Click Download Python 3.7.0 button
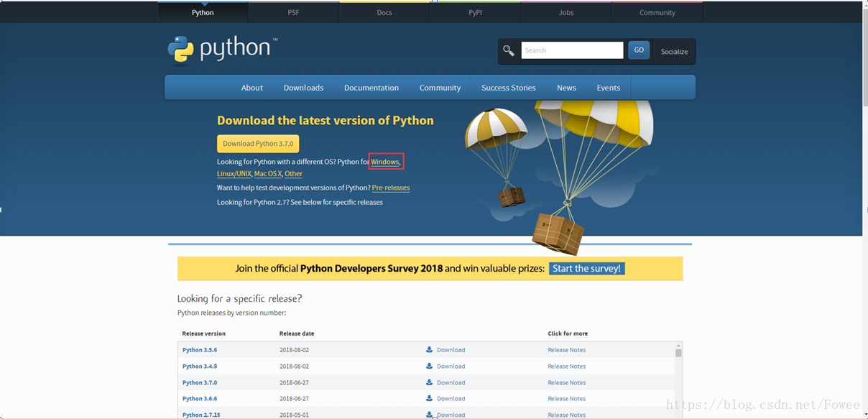Viewport: 868px width, 419px height. pyautogui.click(x=258, y=143)
